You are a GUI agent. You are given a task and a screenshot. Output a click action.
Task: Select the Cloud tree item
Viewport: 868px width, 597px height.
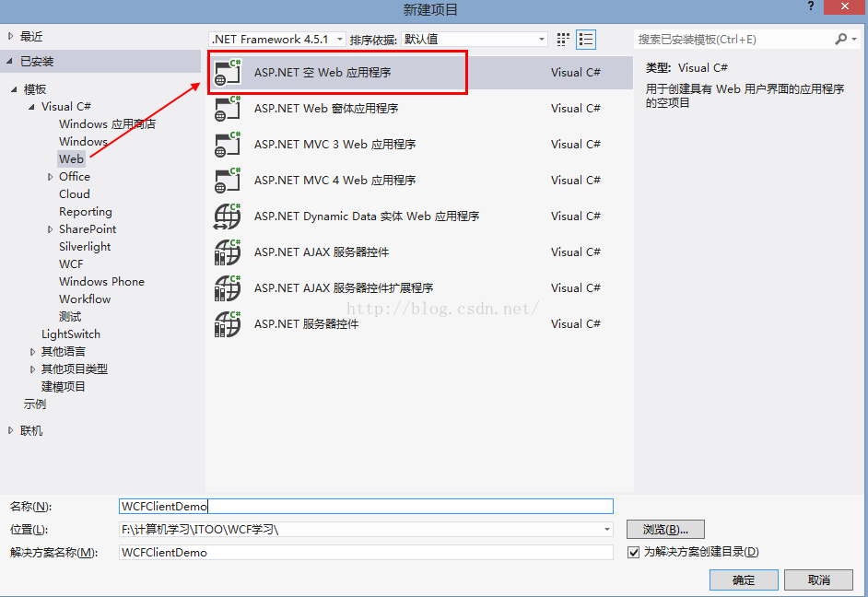[75, 194]
